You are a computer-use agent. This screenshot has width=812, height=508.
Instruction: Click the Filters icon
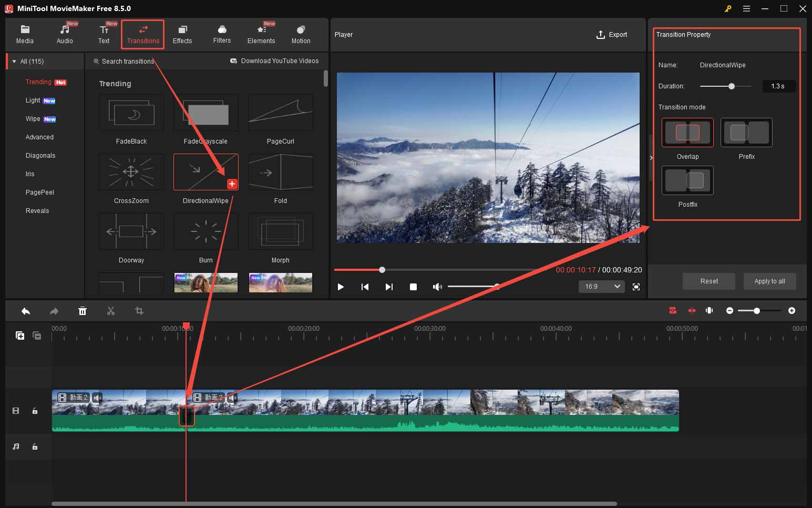[x=222, y=34]
